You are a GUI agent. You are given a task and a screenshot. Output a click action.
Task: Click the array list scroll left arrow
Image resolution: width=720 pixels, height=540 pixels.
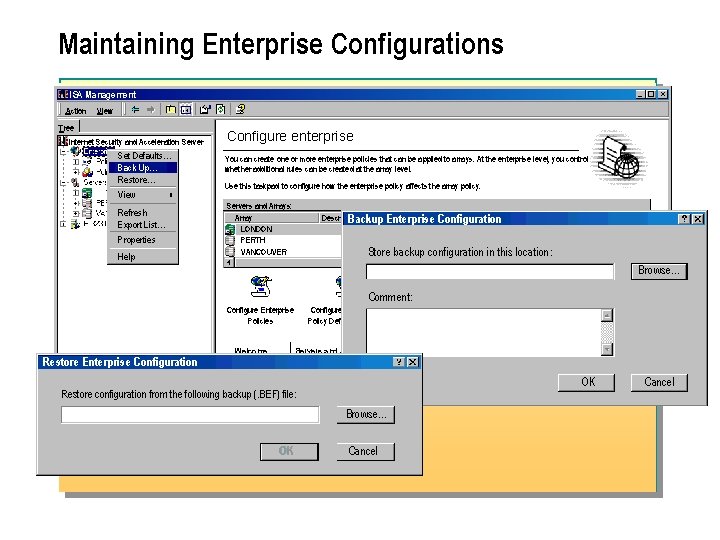click(230, 262)
